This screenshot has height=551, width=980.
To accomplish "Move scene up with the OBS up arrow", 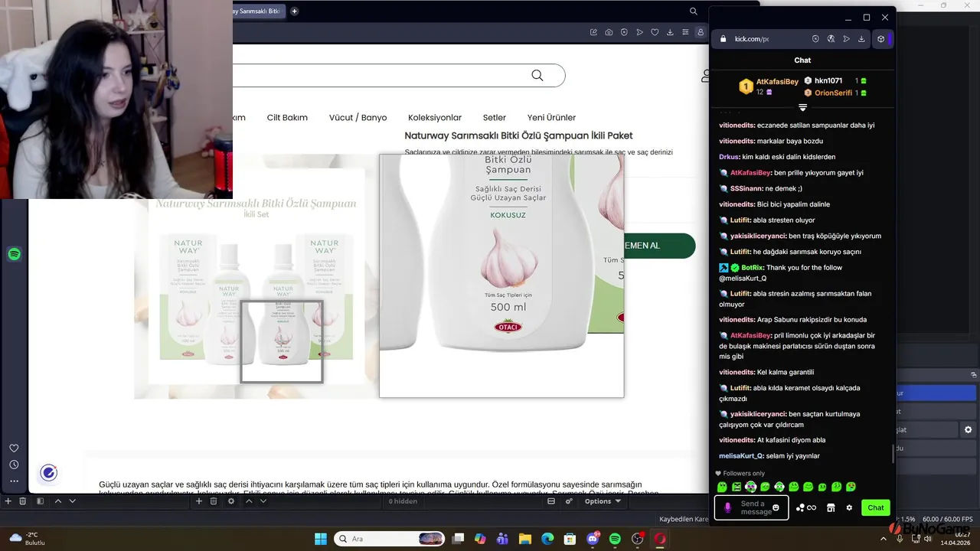I will (x=57, y=501).
